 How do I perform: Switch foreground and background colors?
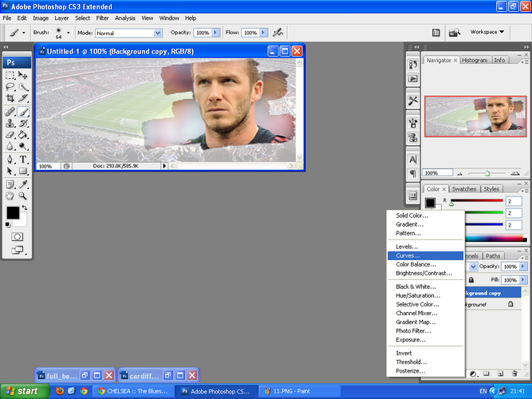pos(25,207)
